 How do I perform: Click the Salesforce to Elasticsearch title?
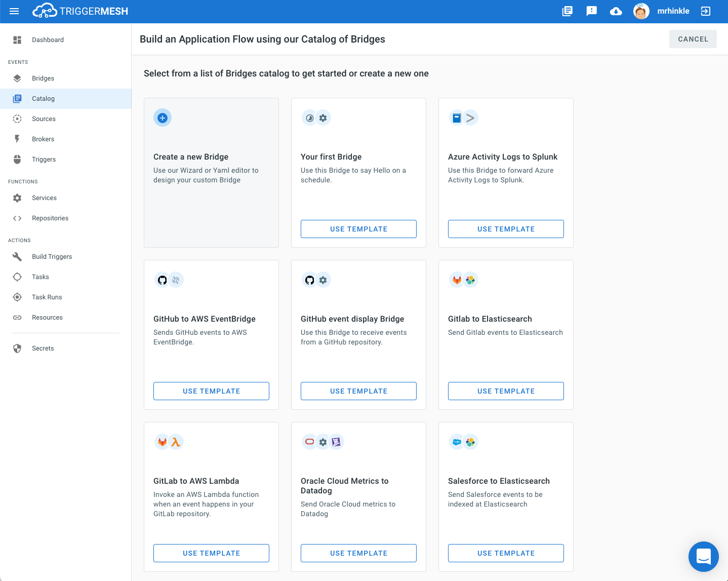click(499, 481)
